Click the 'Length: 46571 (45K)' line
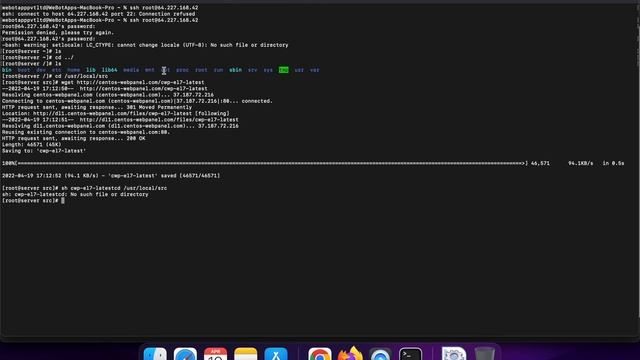Screen dimensions: 640x360 coord(31,144)
